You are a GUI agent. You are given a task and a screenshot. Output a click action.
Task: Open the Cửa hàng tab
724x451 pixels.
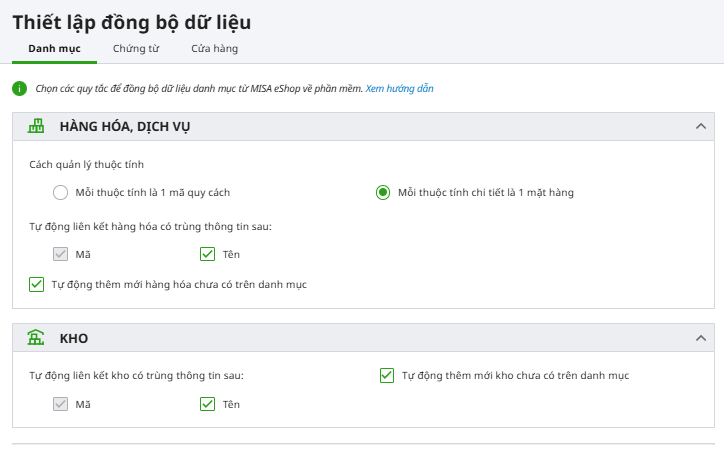(x=214, y=48)
